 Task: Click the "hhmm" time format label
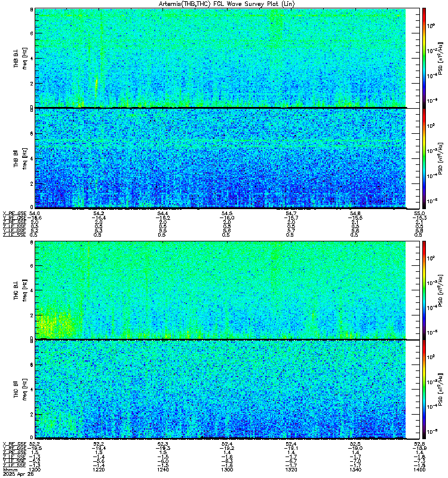tap(10, 470)
